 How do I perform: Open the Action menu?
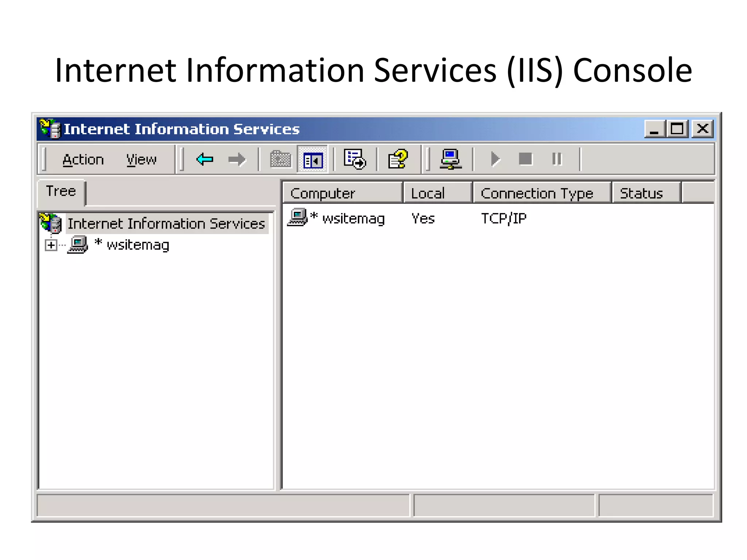click(83, 160)
